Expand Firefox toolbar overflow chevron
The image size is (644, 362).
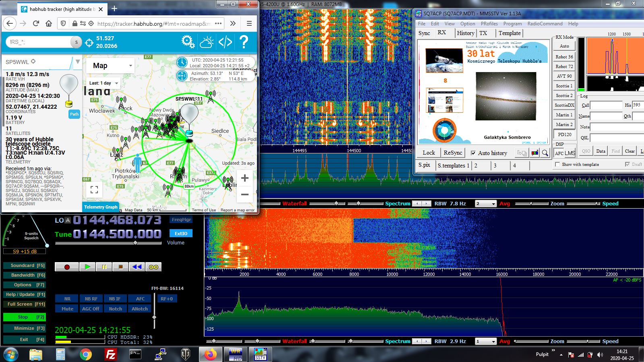click(233, 23)
